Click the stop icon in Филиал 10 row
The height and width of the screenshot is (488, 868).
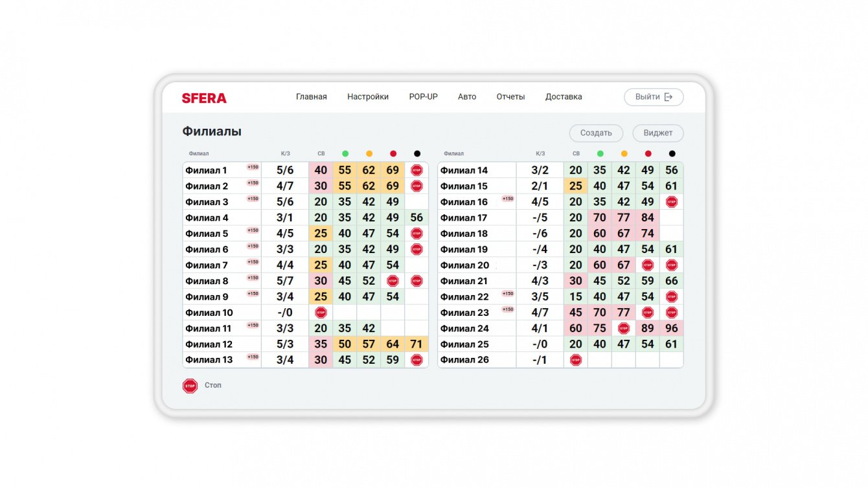pyautogui.click(x=321, y=313)
